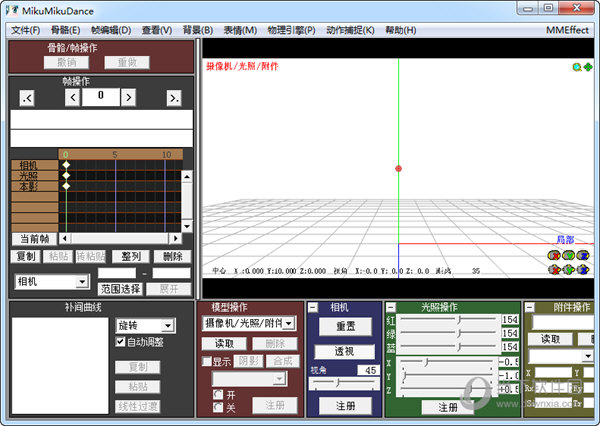Open the View (查看) menu

pos(157,30)
